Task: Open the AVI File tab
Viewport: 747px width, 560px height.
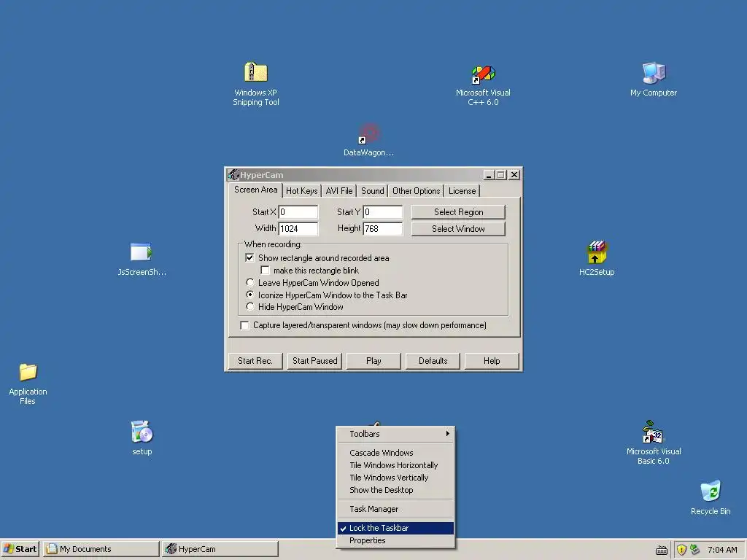Action: click(338, 191)
